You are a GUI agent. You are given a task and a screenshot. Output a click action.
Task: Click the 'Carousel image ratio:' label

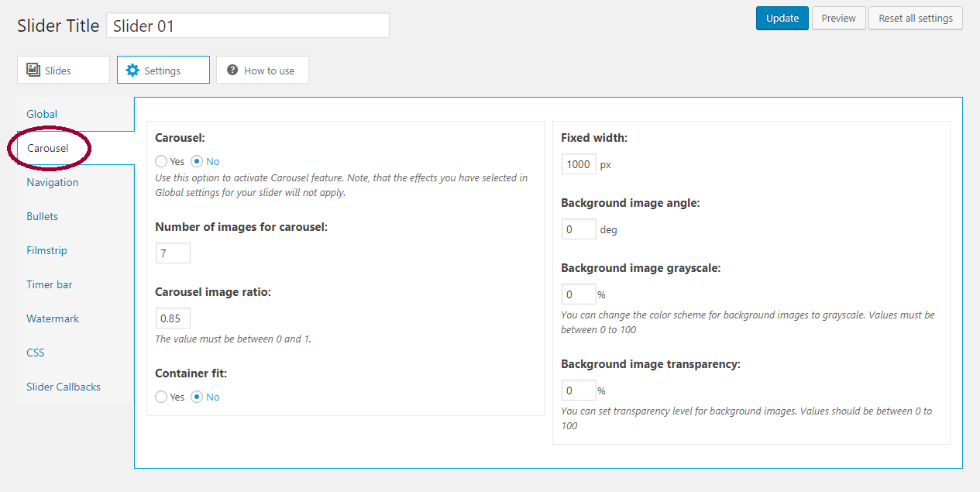click(x=213, y=292)
